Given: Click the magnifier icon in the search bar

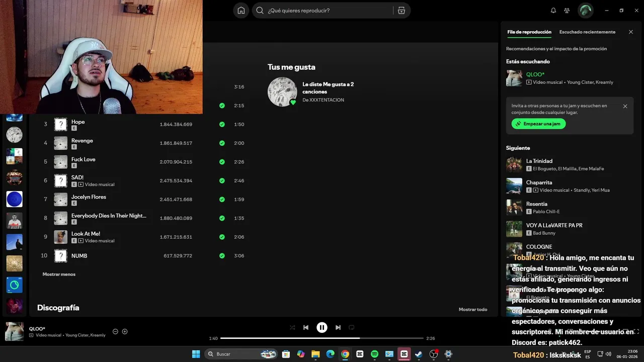Looking at the screenshot, I should tap(260, 11).
